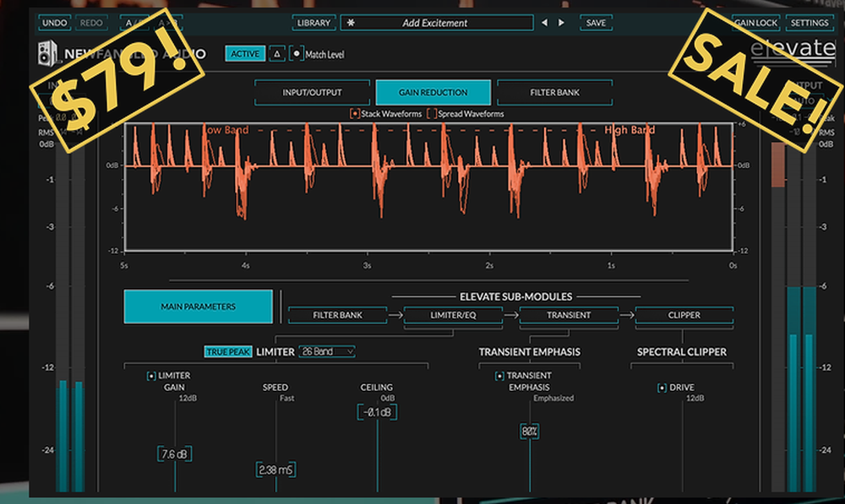This screenshot has width=845, height=504.
Task: Enable the DRIVE section of the Spectral Clipper
Action: (661, 387)
